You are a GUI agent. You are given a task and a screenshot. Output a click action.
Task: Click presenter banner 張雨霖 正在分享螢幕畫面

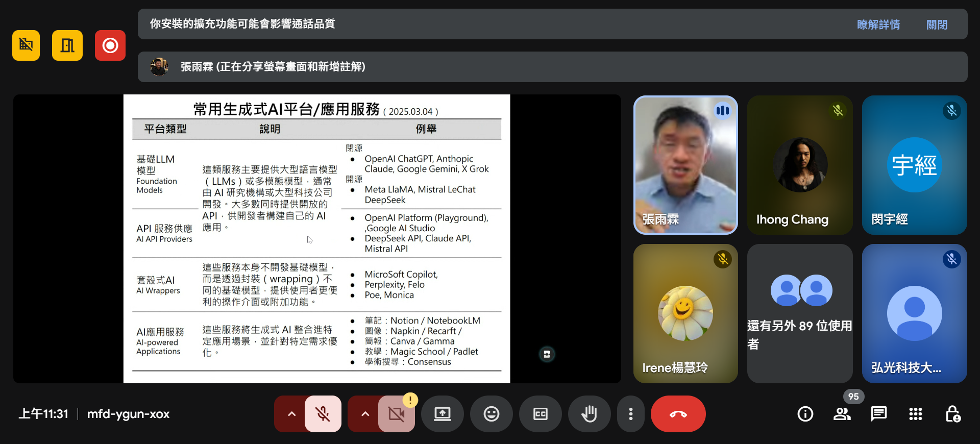pyautogui.click(x=552, y=67)
